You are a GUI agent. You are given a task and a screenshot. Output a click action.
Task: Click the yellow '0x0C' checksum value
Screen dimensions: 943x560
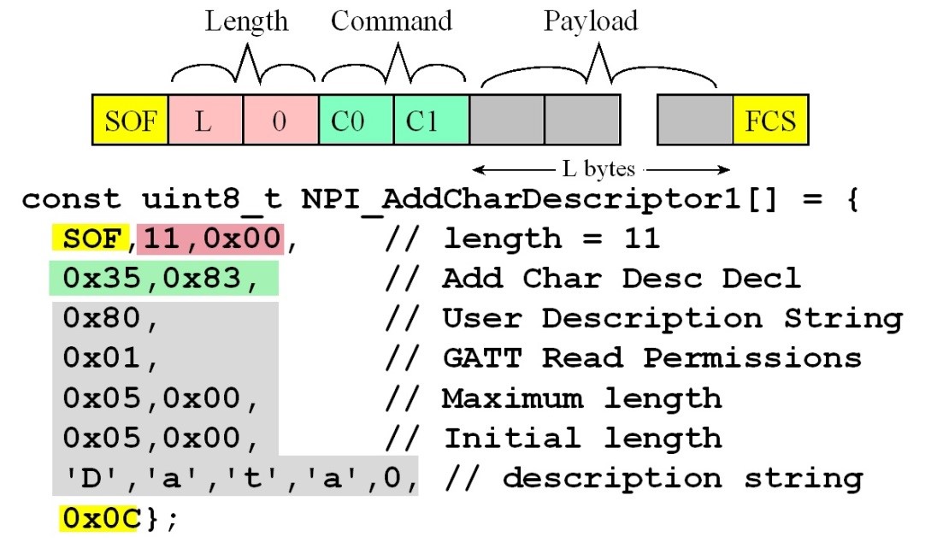100,518
